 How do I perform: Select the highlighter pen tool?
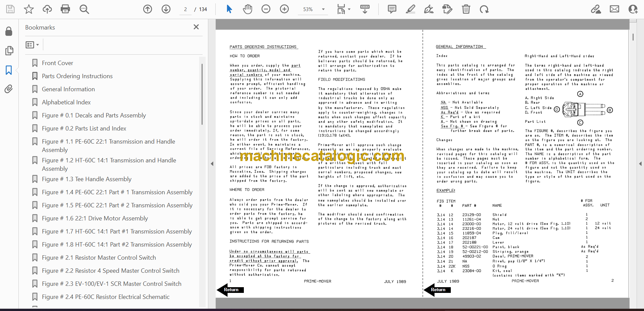410,9
